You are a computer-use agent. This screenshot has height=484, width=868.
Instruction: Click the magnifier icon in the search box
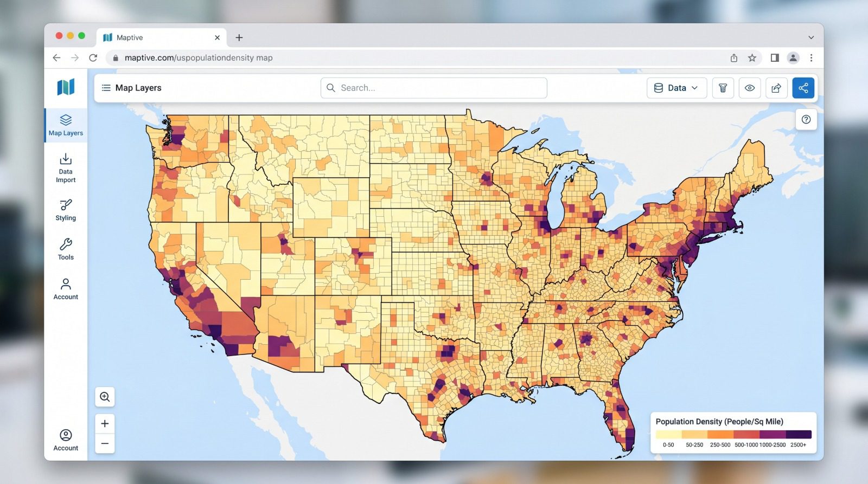pos(331,88)
